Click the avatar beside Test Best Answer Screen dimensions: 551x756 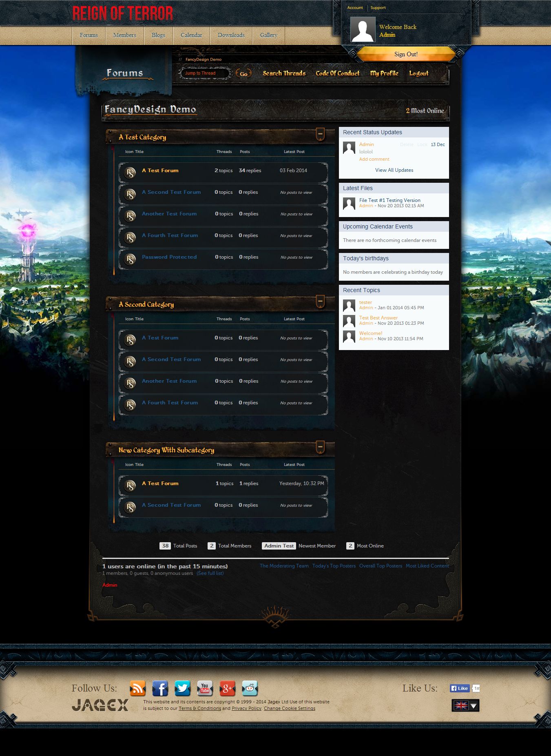click(349, 321)
